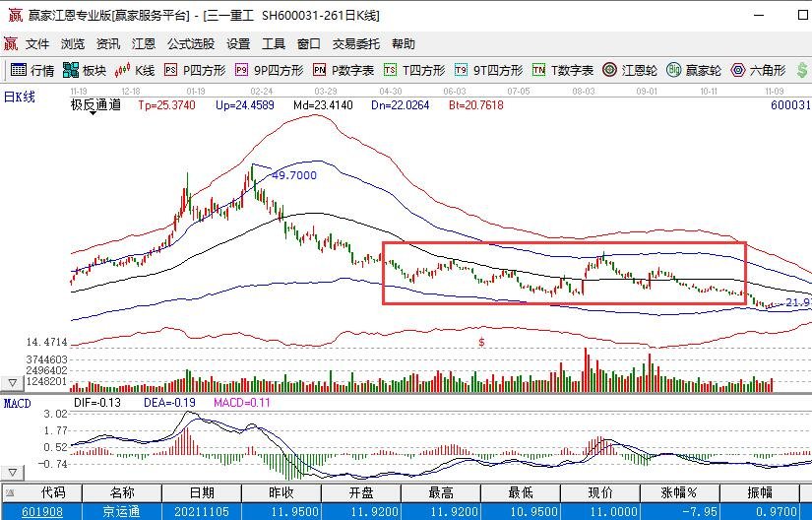This screenshot has width=812, height=520.
Task: Open the 江恩 menu
Action: (144, 44)
